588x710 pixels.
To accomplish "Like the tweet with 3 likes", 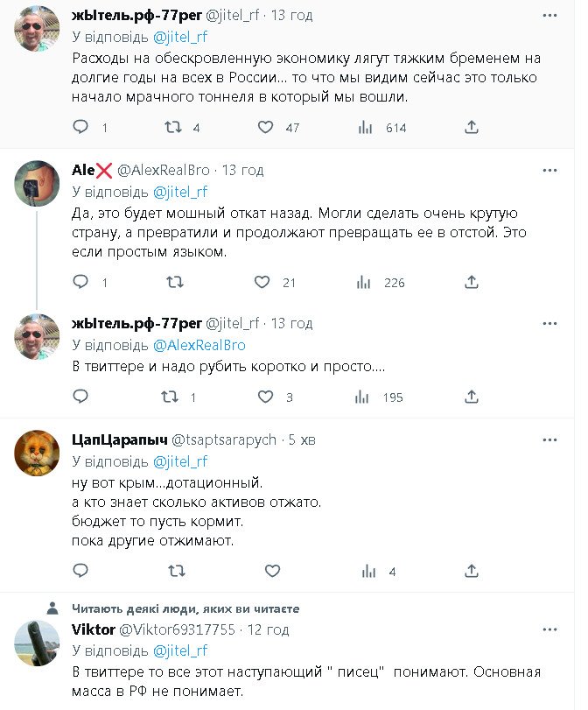I will click(x=266, y=397).
